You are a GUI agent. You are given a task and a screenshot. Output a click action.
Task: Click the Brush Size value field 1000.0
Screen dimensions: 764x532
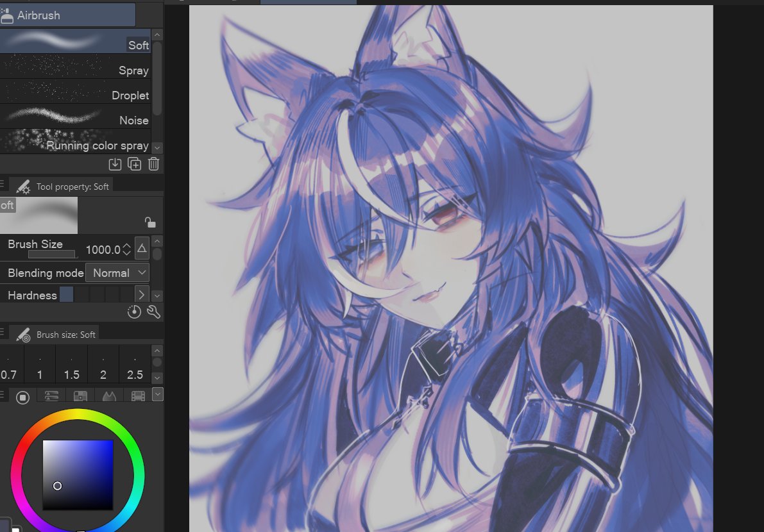[103, 250]
